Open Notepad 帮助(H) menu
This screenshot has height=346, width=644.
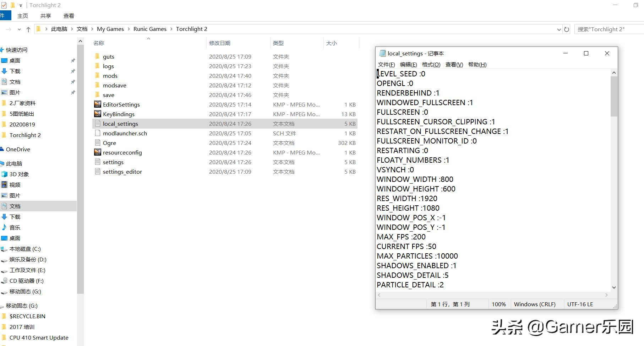tap(477, 64)
